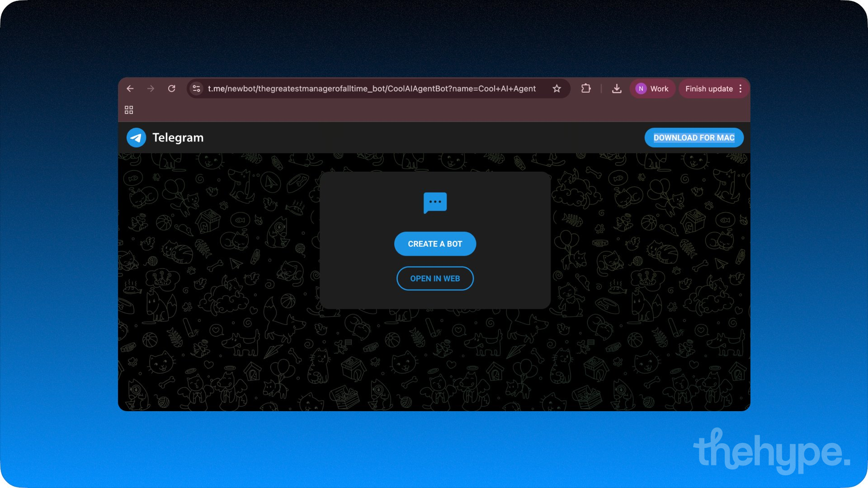The image size is (868, 488).
Task: Click the Finish update button
Action: 709,89
